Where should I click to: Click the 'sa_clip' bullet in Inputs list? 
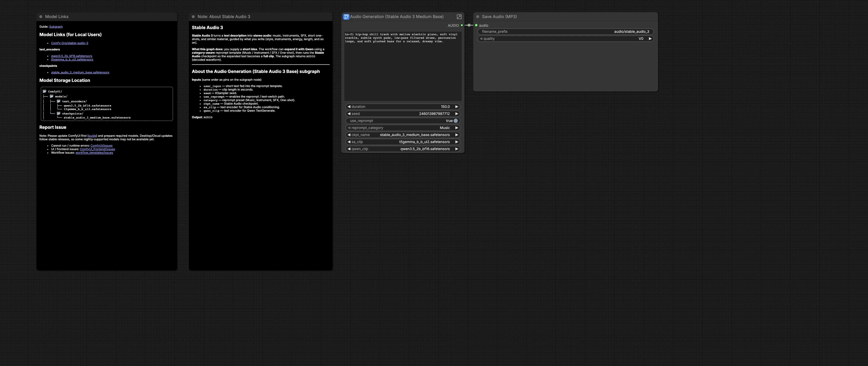coord(242,107)
